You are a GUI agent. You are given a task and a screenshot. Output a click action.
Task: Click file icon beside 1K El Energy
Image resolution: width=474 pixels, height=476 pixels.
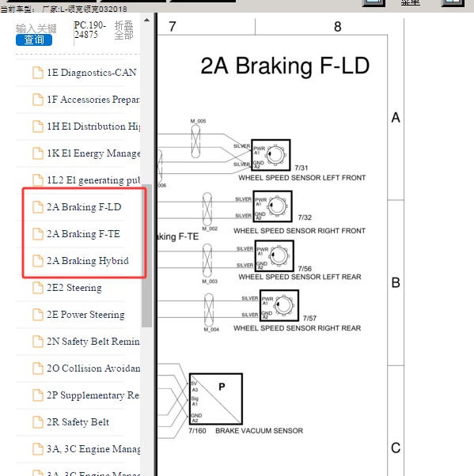[x=38, y=153]
